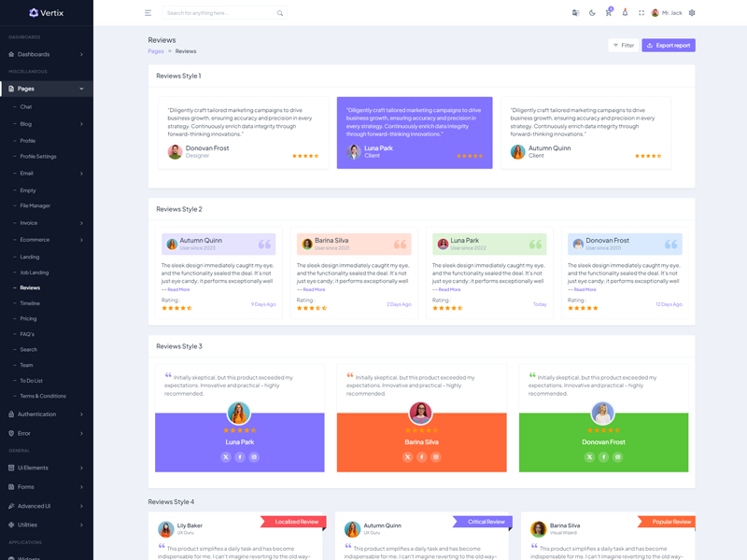Open the language translation icon

pos(575,13)
